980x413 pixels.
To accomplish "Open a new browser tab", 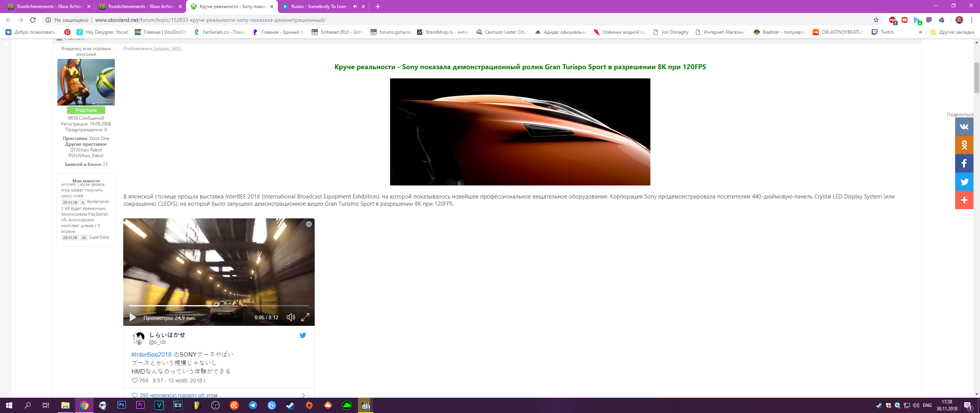I will [377, 7].
